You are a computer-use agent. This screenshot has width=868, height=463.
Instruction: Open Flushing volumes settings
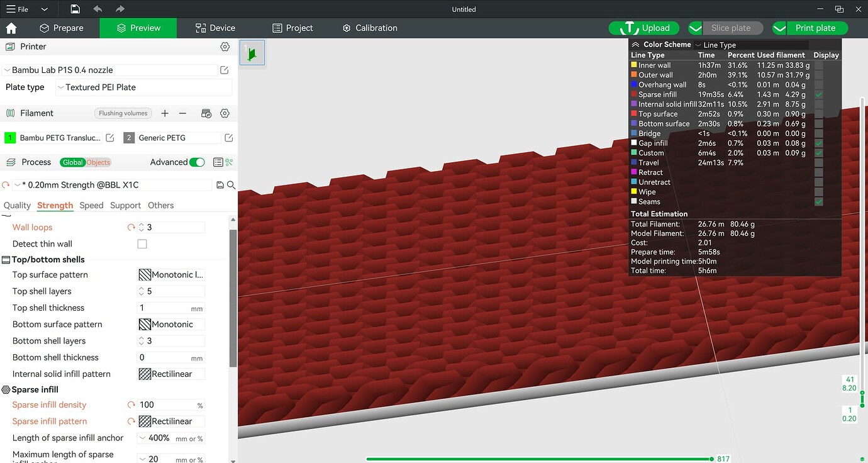click(123, 113)
